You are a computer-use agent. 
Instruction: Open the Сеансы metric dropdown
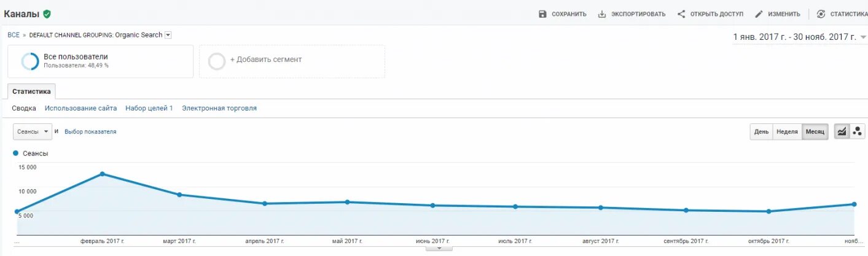[x=33, y=131]
